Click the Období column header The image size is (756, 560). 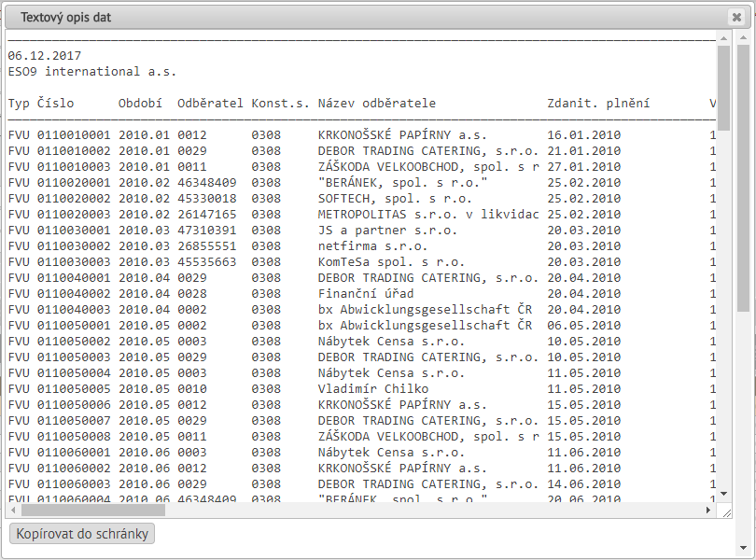click(140, 104)
